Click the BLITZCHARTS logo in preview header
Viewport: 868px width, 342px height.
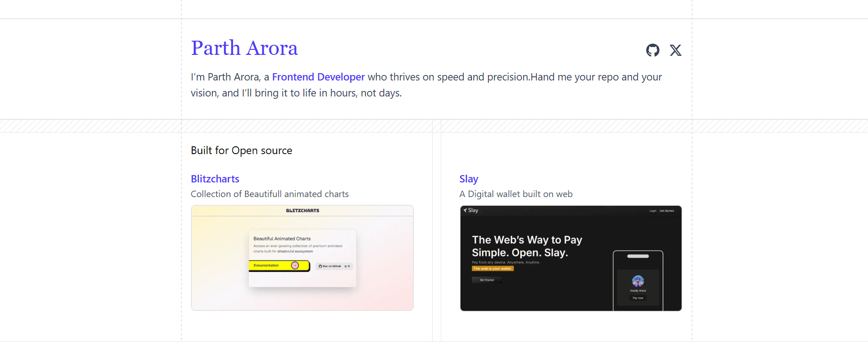(x=302, y=211)
